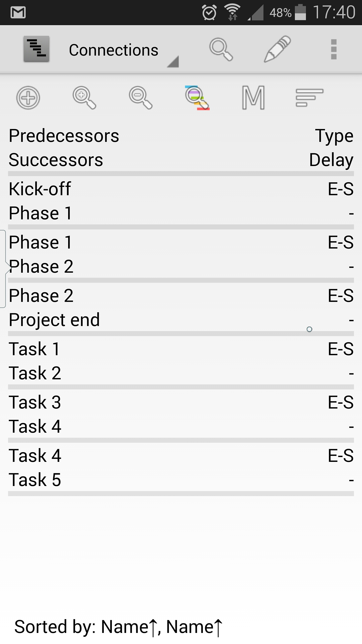Select the Task 1 to Task 2 connection
This screenshot has width=362, height=644.
pos(181,361)
